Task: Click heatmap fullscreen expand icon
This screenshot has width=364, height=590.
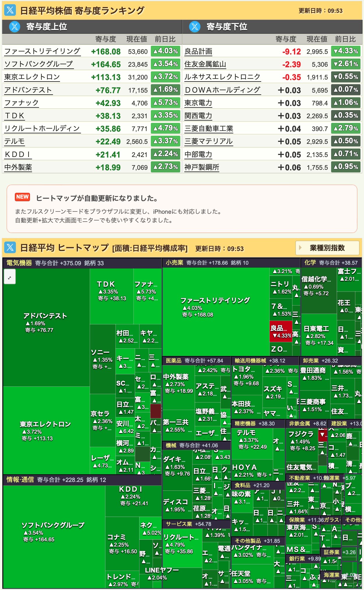Action: (x=10, y=276)
